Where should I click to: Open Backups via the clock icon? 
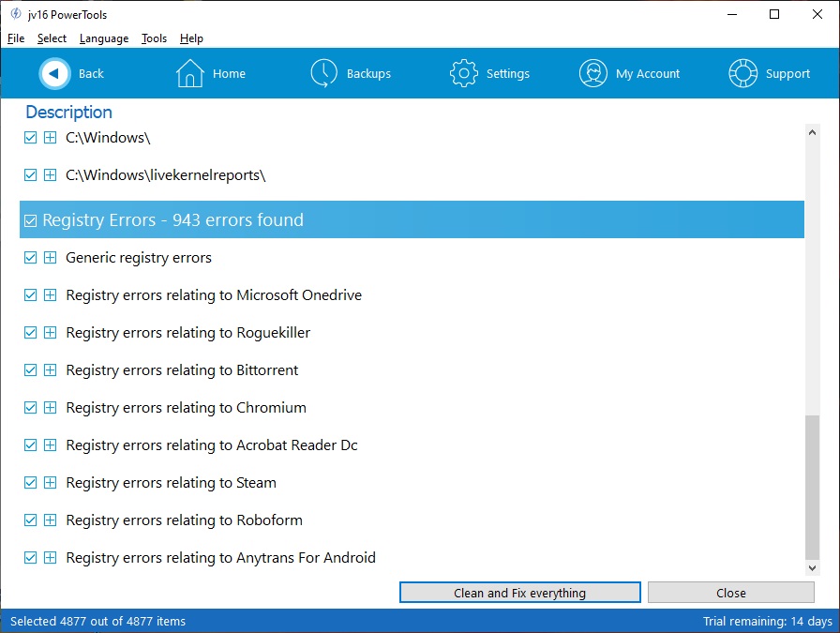323,73
